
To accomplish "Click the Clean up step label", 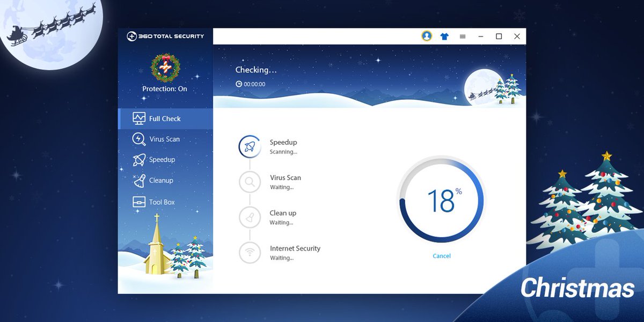I will click(x=283, y=213).
